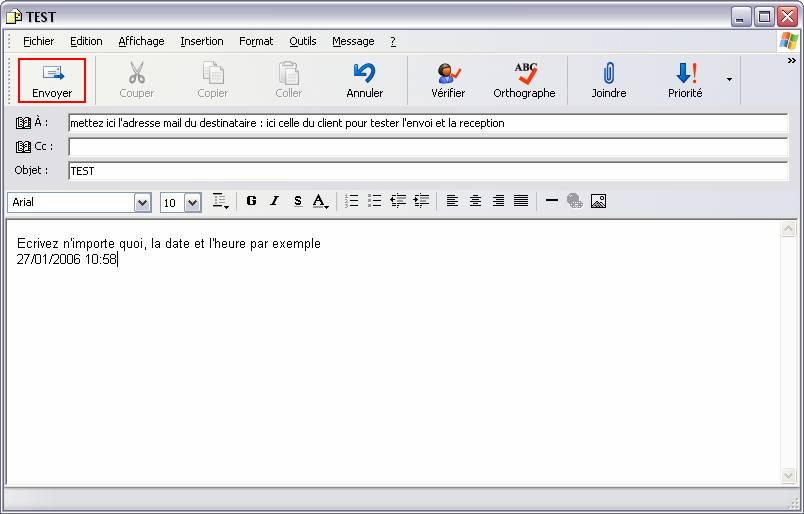The image size is (804, 514).
Task: Click scroll down arrow in message body
Action: pyautogui.click(x=789, y=476)
